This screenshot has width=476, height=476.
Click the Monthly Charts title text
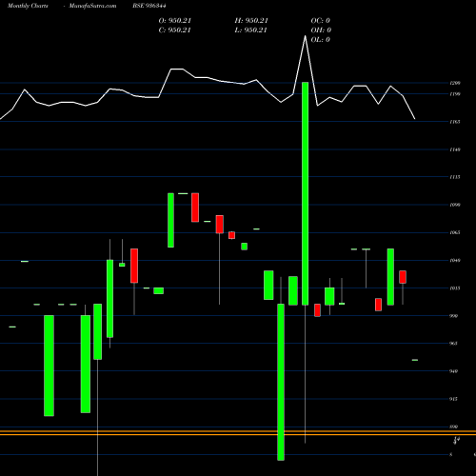pos(28,6)
